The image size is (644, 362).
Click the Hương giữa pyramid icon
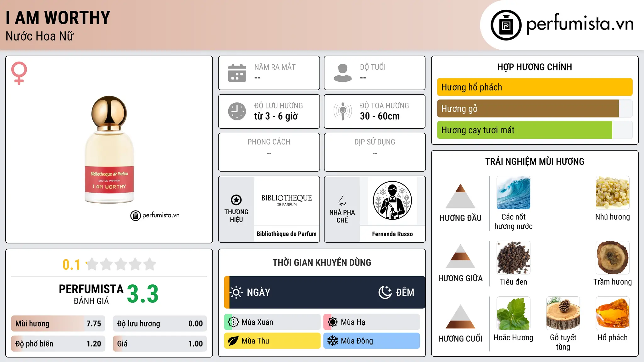[x=460, y=256]
